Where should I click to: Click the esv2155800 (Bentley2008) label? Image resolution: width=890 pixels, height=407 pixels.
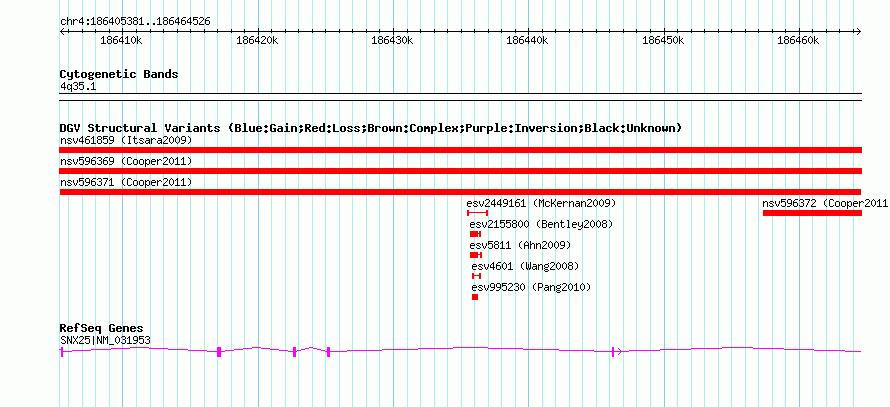click(x=541, y=224)
